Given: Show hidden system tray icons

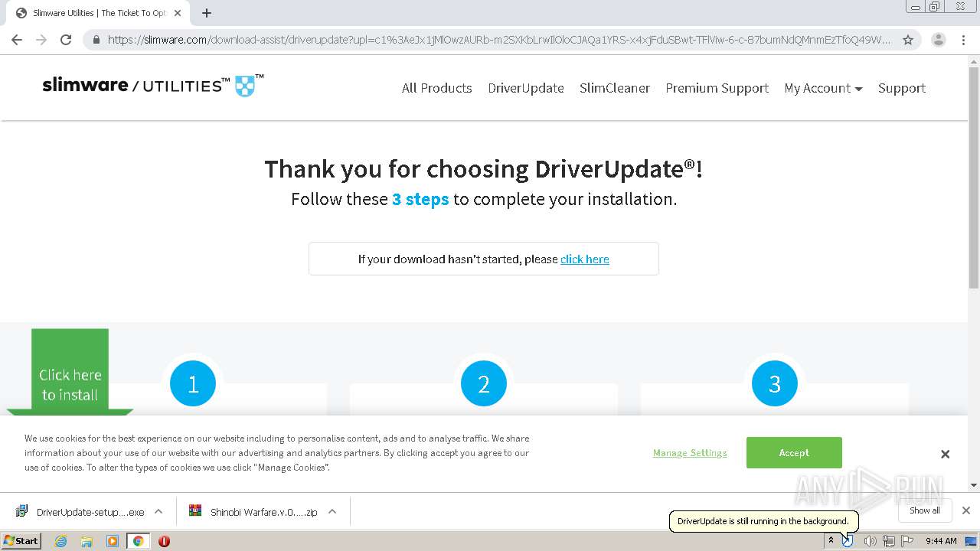Looking at the screenshot, I should [x=831, y=541].
